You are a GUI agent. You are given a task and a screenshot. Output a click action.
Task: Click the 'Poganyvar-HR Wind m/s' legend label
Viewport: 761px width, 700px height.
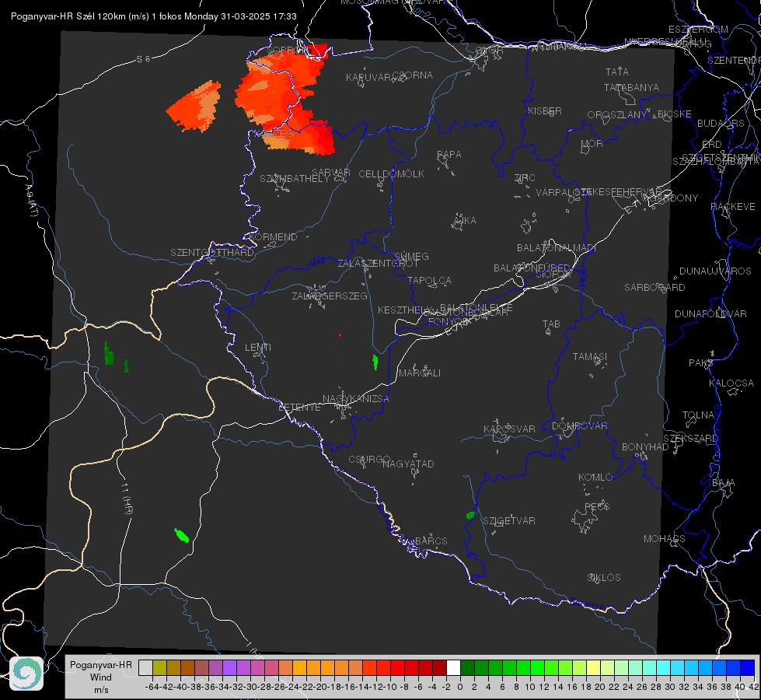pyautogui.click(x=100, y=677)
